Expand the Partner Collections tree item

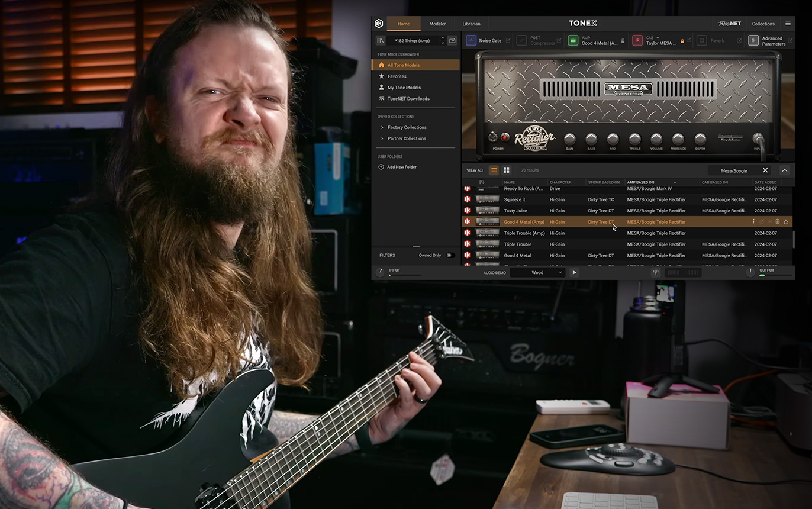click(x=382, y=138)
